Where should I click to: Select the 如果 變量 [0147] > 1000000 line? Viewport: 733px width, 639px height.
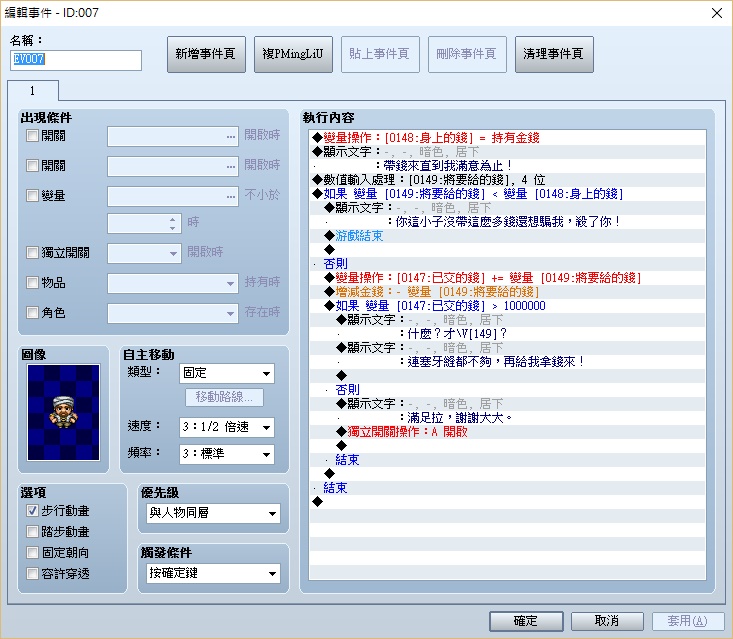pos(508,306)
